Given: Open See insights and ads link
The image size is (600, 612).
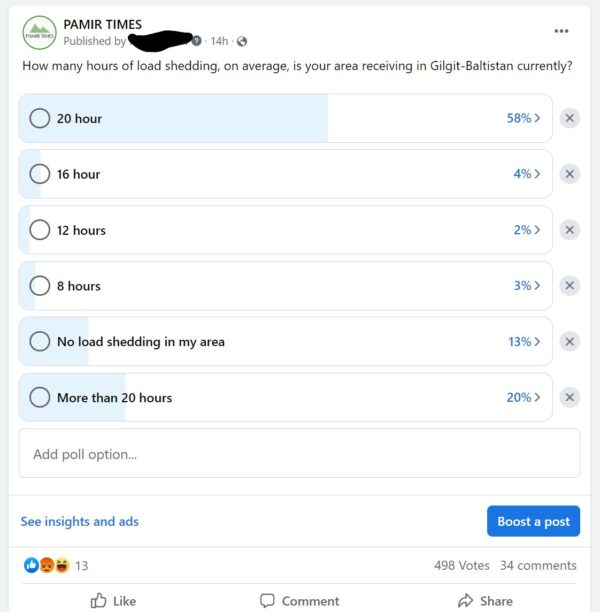Looking at the screenshot, I should pyautogui.click(x=80, y=521).
